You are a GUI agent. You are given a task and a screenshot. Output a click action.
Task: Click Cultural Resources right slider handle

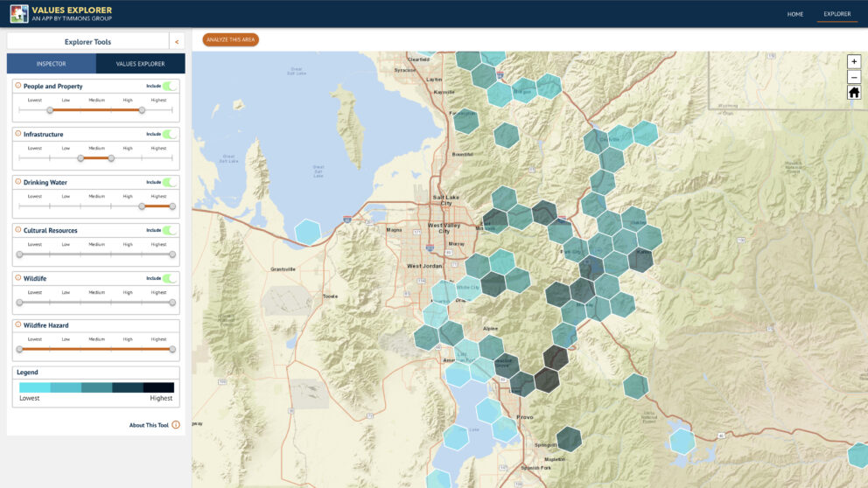click(x=172, y=254)
